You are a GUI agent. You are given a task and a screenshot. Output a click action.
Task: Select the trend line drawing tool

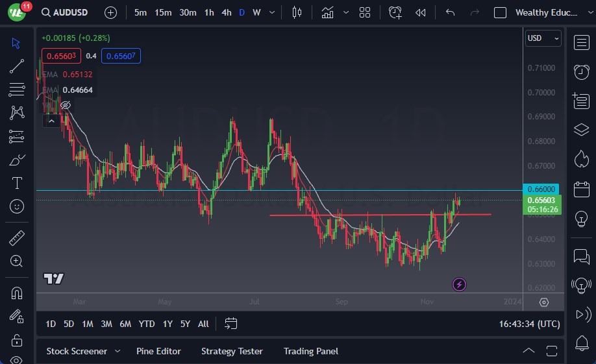pyautogui.click(x=17, y=66)
